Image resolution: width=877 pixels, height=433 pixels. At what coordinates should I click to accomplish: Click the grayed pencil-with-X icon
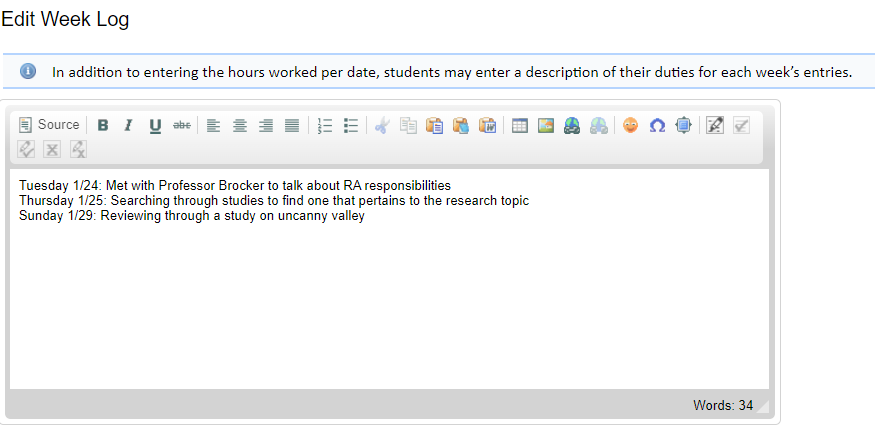click(78, 149)
